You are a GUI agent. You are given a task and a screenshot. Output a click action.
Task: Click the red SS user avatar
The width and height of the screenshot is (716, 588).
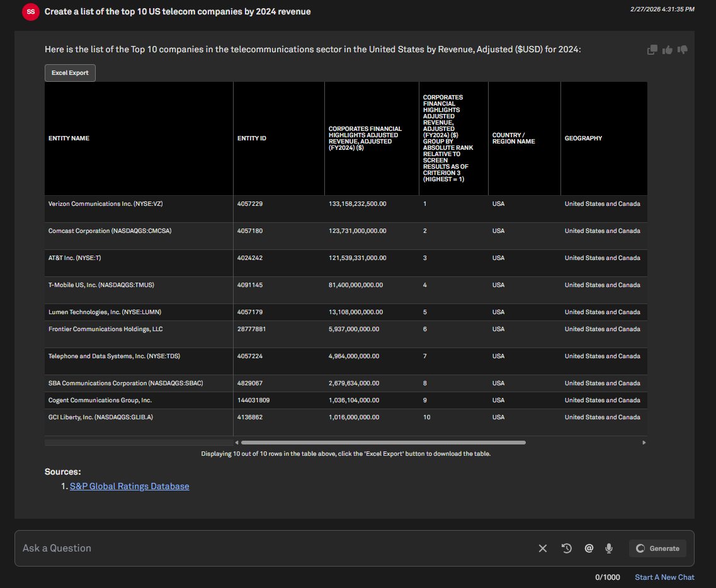pos(31,12)
